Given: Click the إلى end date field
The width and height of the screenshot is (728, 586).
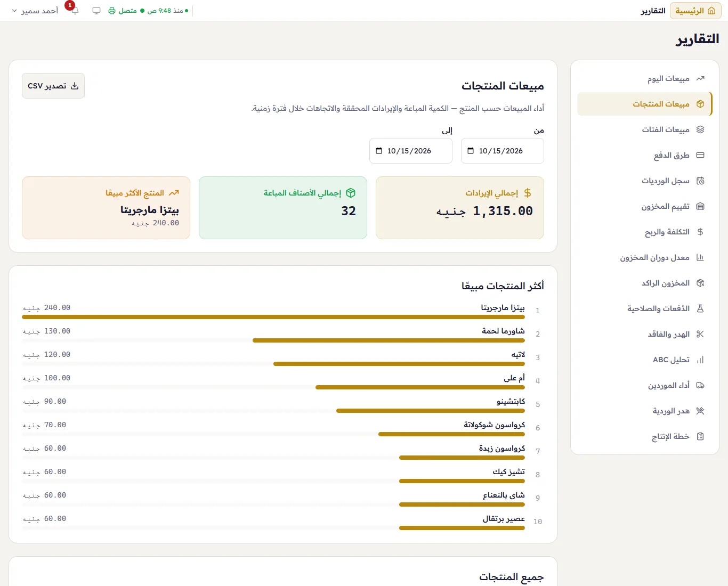Looking at the screenshot, I should [411, 151].
